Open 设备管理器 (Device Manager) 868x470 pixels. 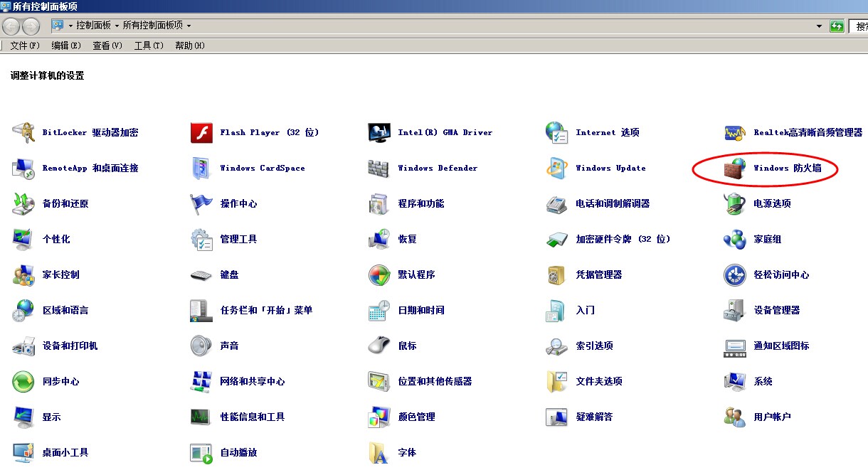tap(776, 311)
